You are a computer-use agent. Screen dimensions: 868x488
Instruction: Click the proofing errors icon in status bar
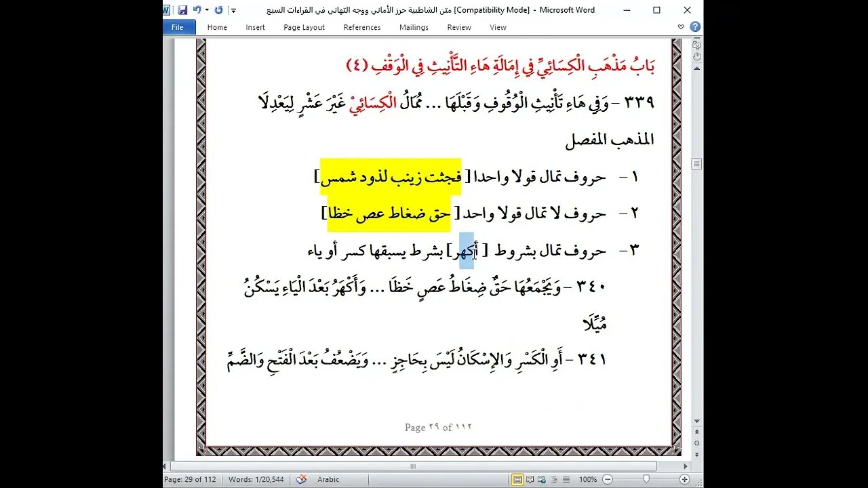[x=302, y=479]
